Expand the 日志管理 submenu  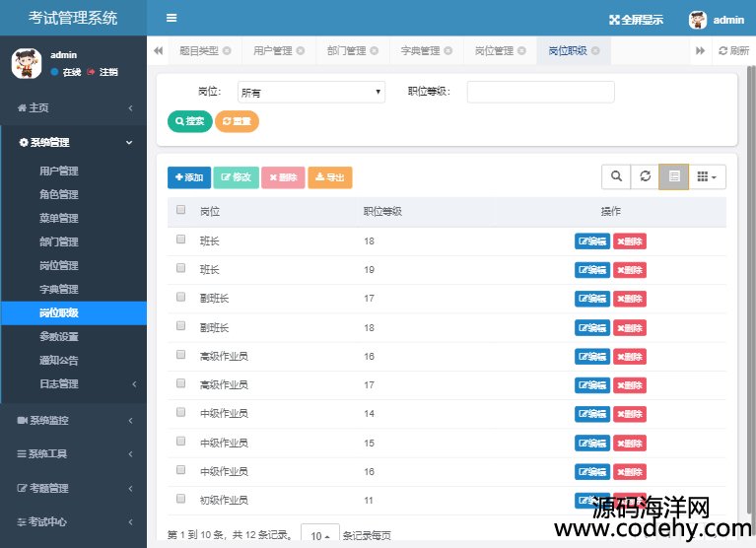point(73,384)
